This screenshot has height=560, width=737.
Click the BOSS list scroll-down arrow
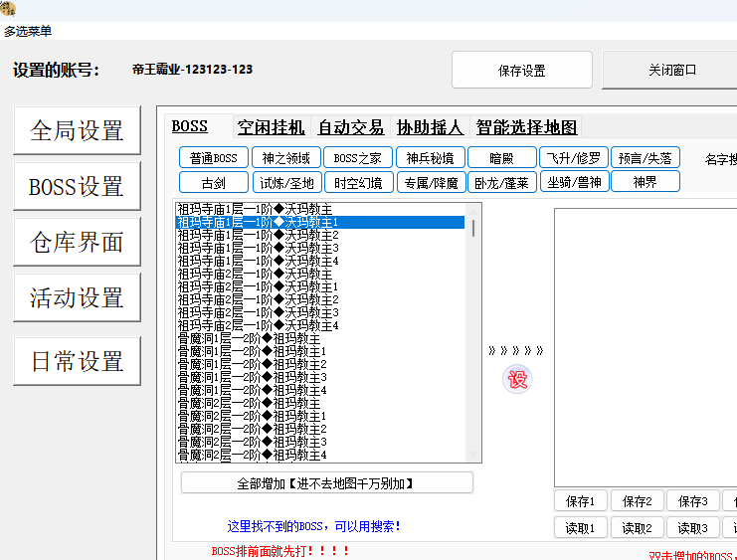473,455
